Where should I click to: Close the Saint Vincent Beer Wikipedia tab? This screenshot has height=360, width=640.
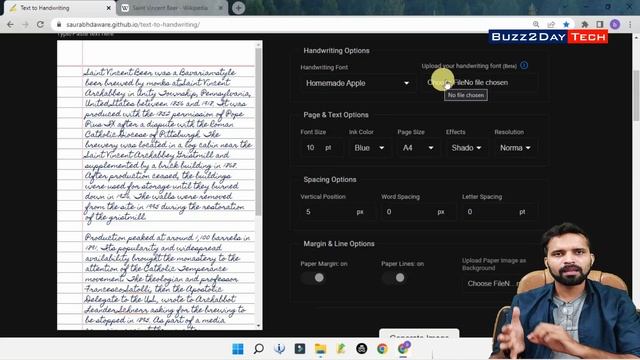[x=220, y=8]
